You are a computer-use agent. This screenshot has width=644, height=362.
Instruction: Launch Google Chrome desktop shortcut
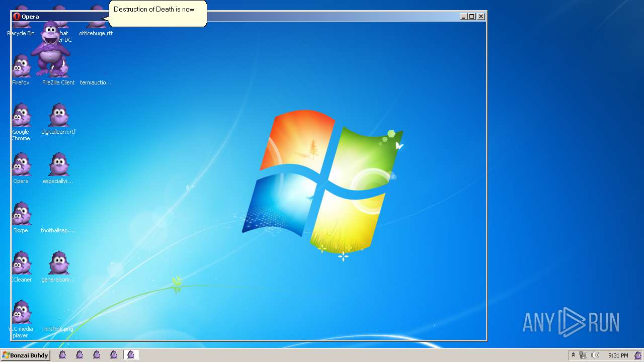[x=21, y=122]
